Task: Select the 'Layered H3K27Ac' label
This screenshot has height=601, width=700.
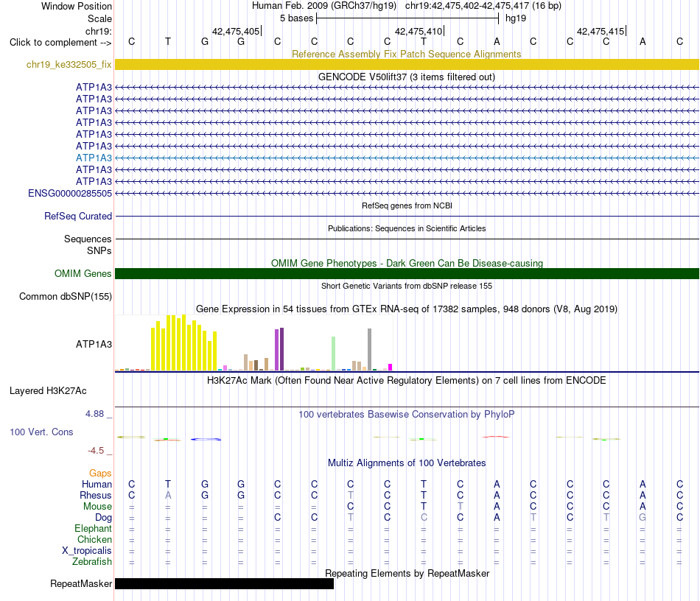Action: [x=48, y=391]
